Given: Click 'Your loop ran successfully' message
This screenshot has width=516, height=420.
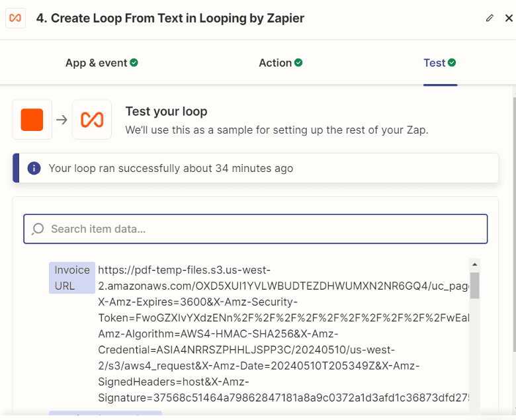Looking at the screenshot, I should pyautogui.click(x=171, y=169).
